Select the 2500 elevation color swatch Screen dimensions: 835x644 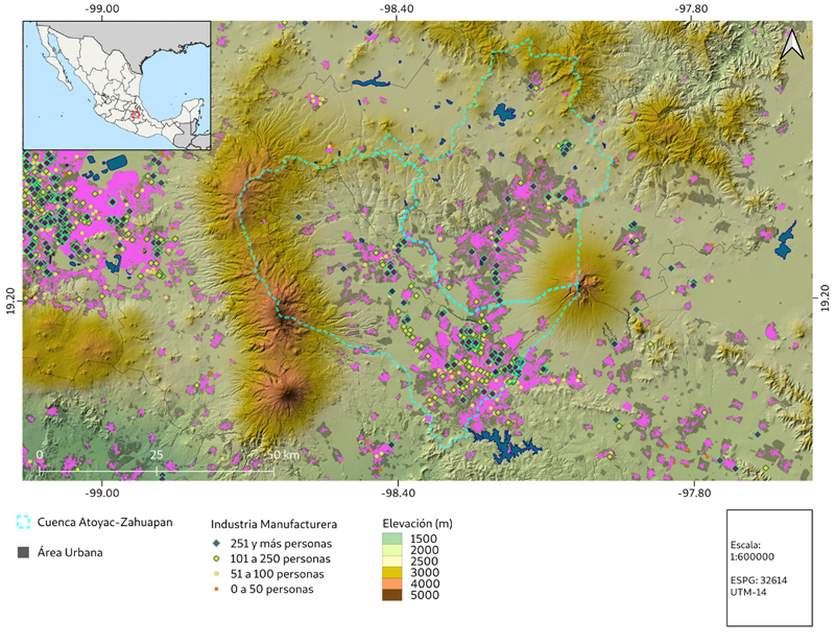pos(392,561)
